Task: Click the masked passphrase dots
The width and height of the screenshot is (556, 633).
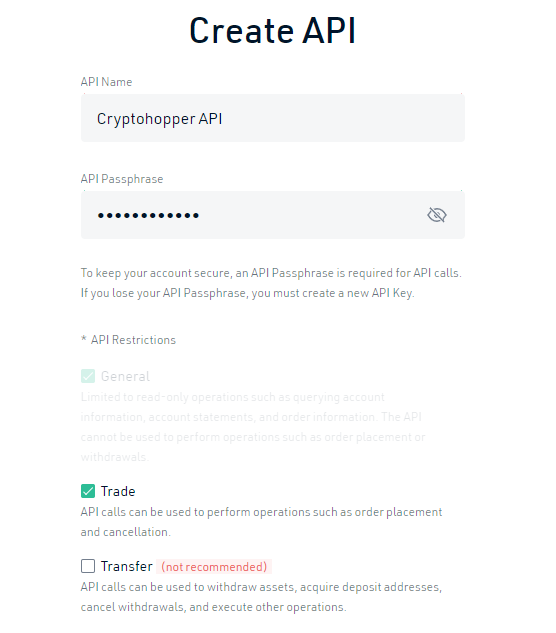Action: click(148, 216)
